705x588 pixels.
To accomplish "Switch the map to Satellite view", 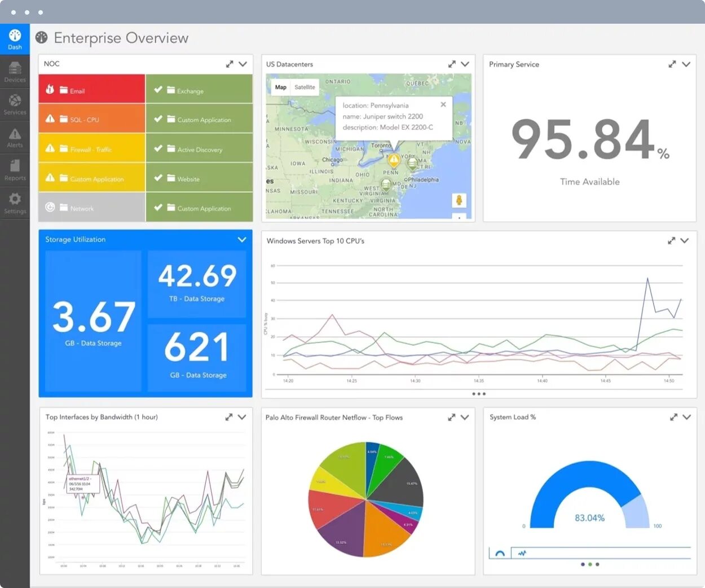I will 305,87.
